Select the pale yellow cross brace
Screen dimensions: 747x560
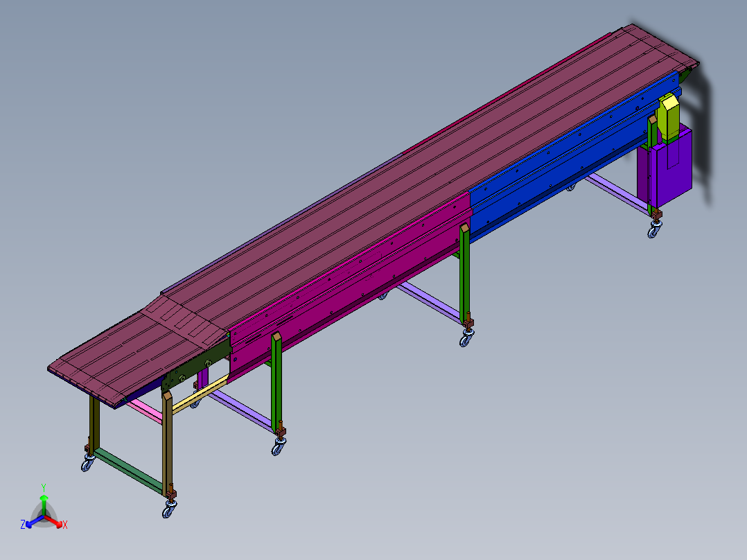point(200,394)
